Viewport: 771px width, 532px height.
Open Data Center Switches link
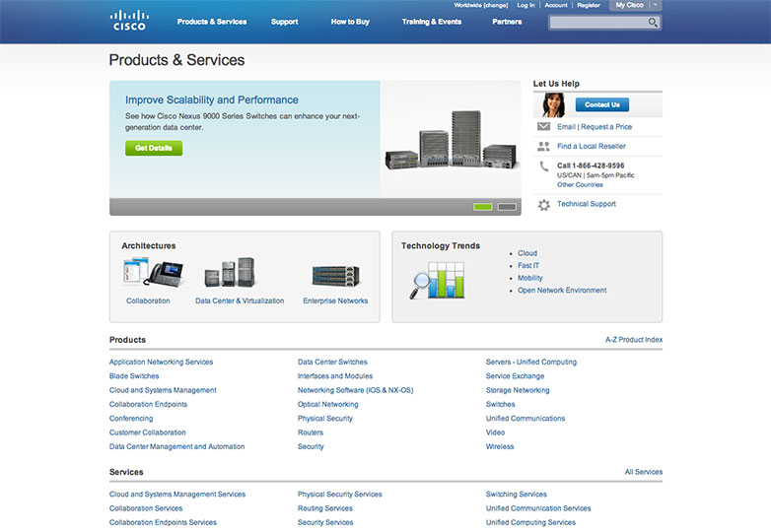coord(332,362)
